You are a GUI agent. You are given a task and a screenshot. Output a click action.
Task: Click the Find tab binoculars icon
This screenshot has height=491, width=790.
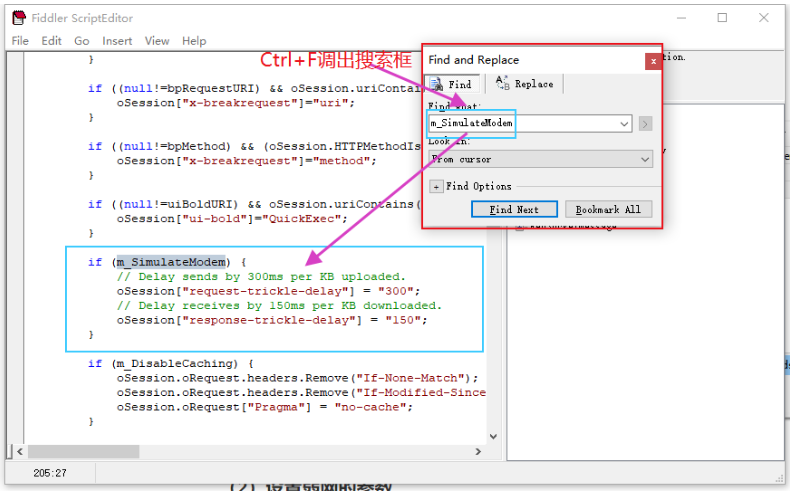point(437,84)
